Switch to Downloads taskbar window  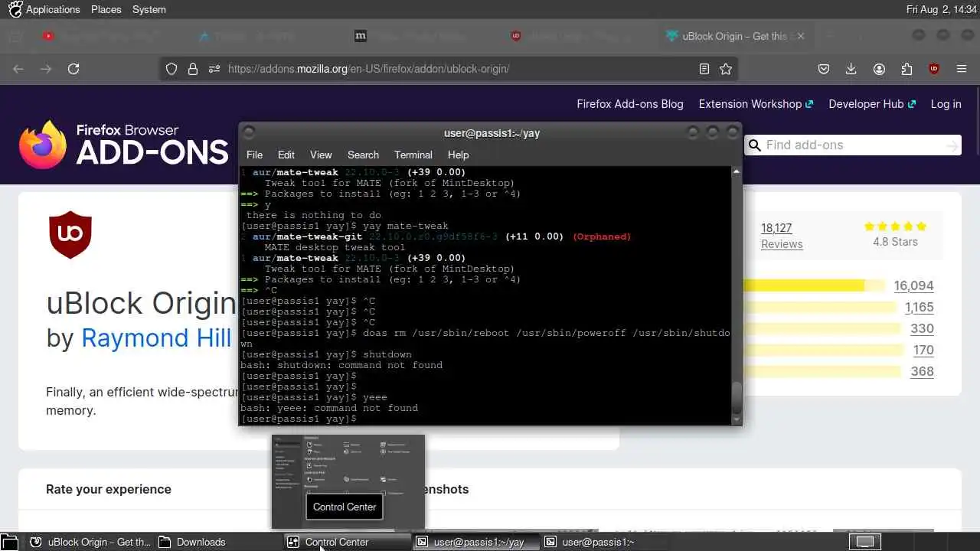point(219,542)
